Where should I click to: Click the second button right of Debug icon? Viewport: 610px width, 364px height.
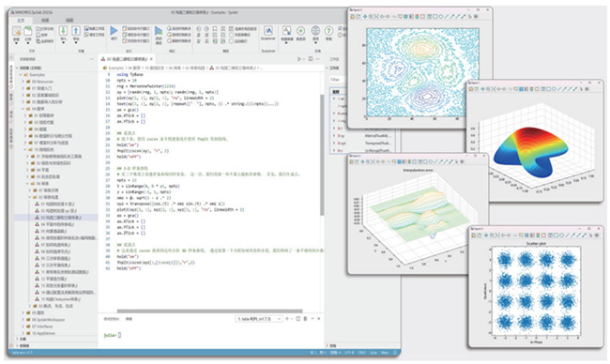pyautogui.click(x=179, y=35)
